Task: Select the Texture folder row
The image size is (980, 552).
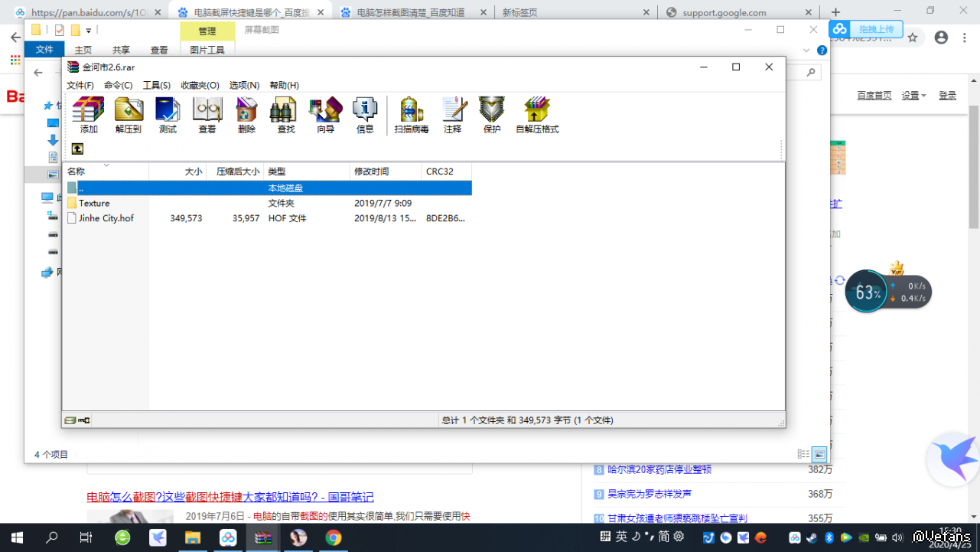Action: click(94, 204)
